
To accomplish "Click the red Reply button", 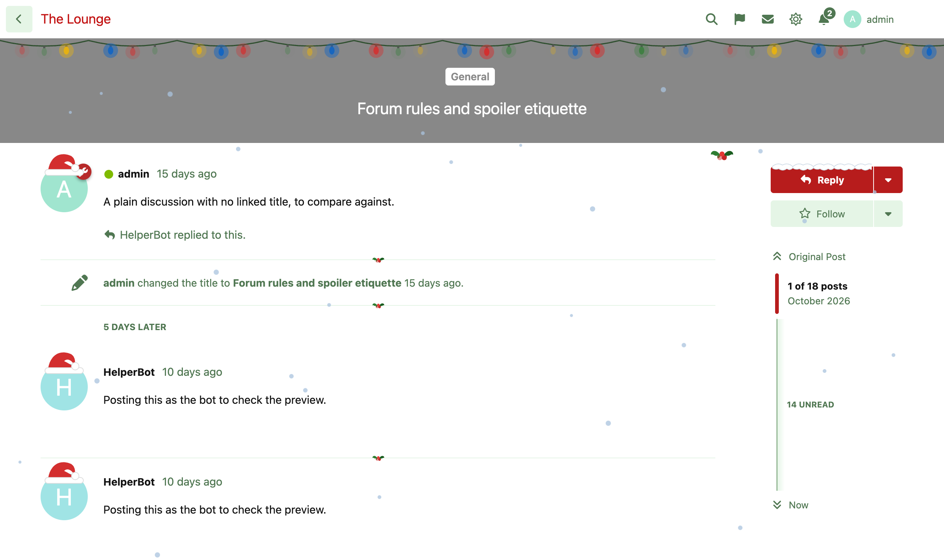I will (822, 180).
